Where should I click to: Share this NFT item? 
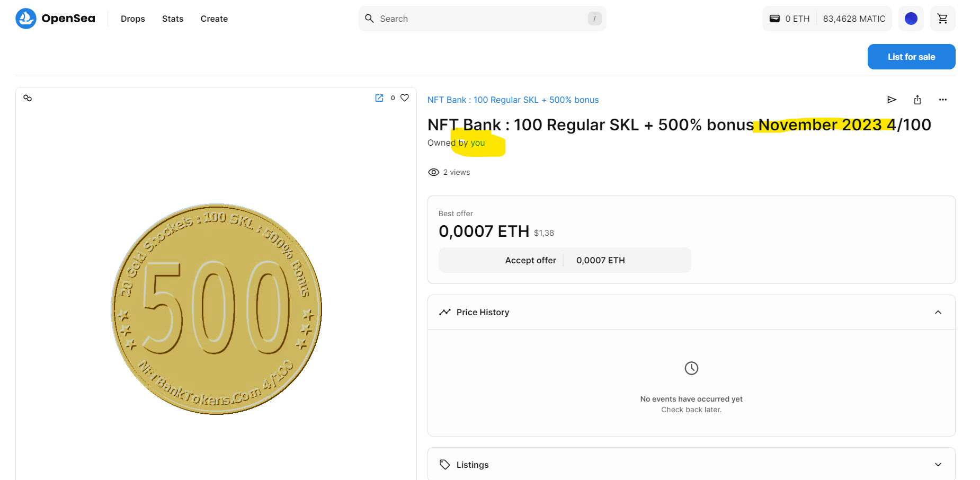[x=917, y=100]
